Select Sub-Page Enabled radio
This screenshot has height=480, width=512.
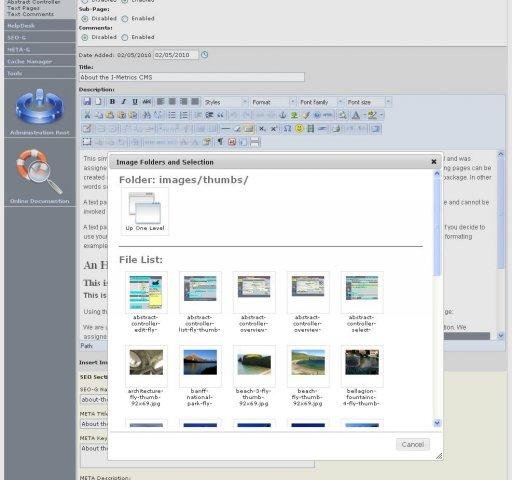coord(125,19)
